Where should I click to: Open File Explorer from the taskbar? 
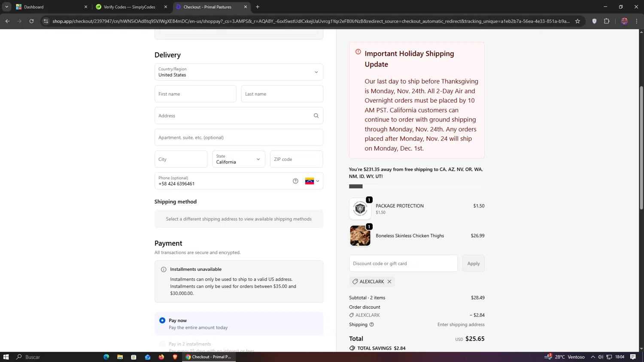pyautogui.click(x=120, y=357)
